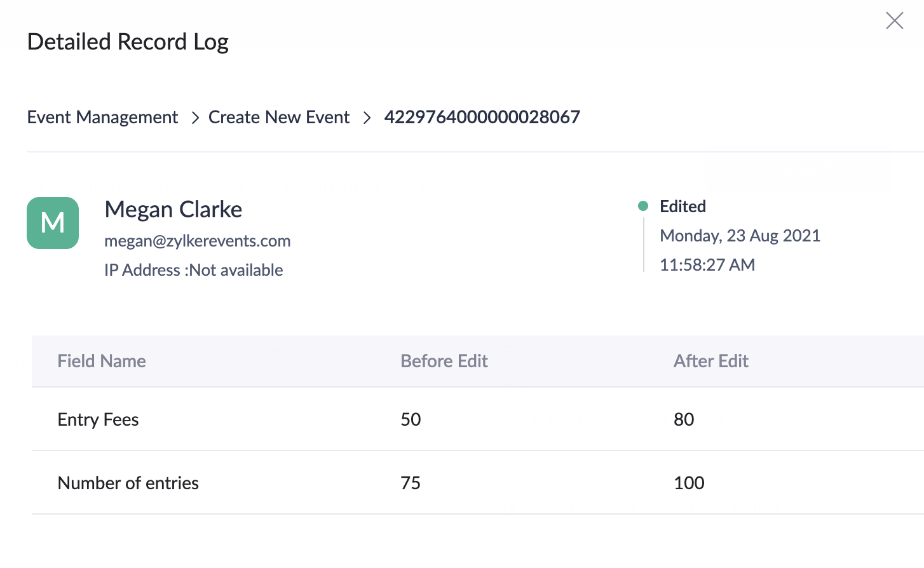Click the green Edited status dot

coord(642,206)
